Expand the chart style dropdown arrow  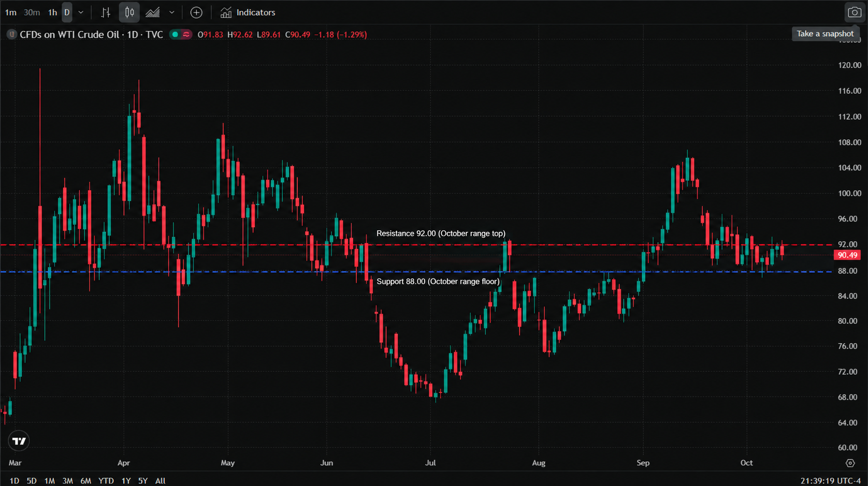[x=172, y=12]
